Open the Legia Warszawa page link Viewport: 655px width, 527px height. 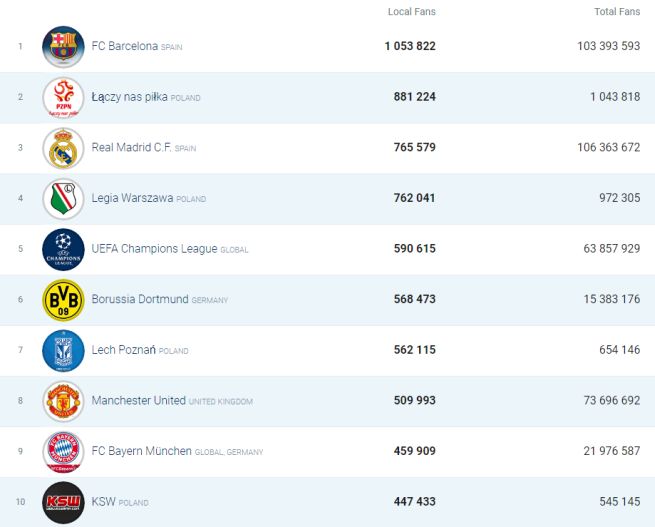point(133,199)
